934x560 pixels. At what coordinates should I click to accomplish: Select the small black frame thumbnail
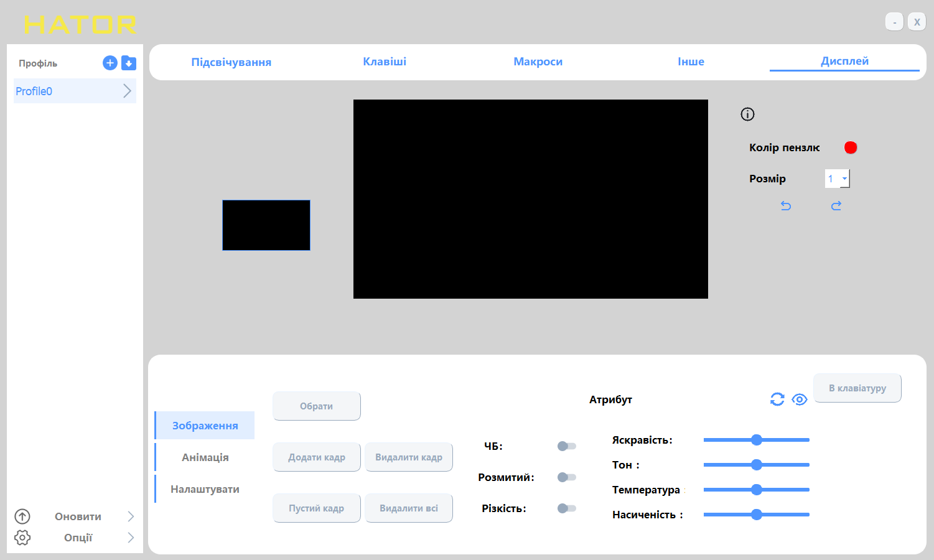[266, 225]
